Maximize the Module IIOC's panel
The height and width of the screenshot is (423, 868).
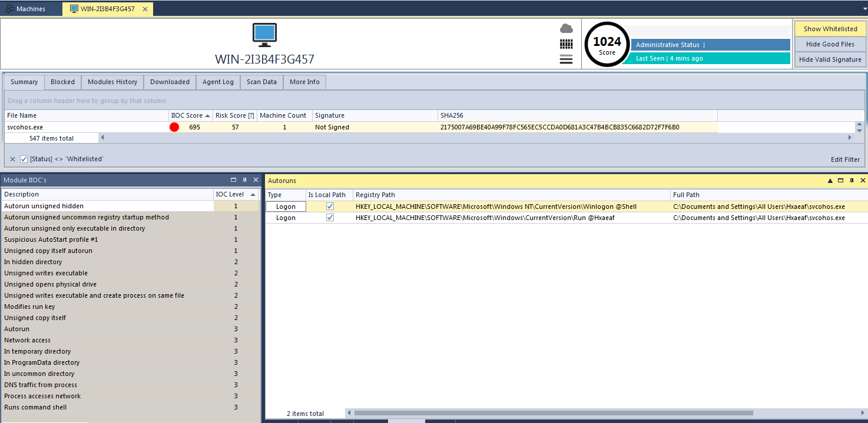point(234,180)
